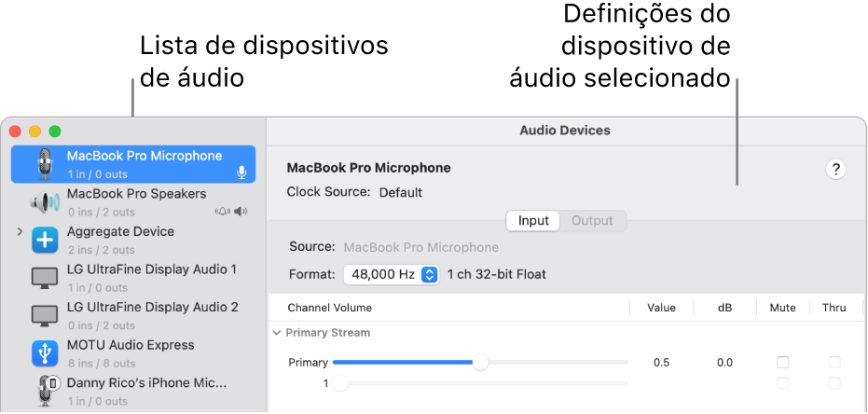Click the Aggregate Device plus icon
868x414 pixels.
click(44, 241)
